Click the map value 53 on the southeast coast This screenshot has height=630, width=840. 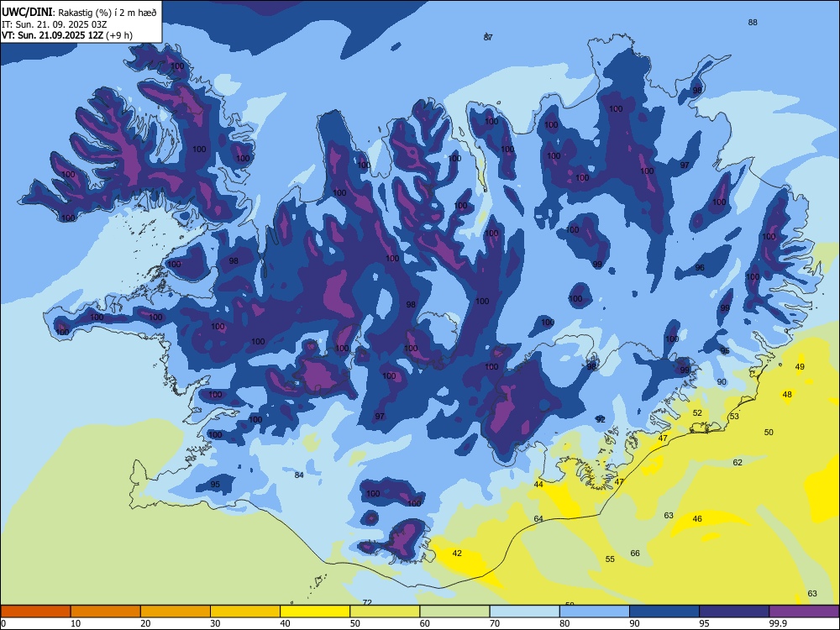point(734,417)
